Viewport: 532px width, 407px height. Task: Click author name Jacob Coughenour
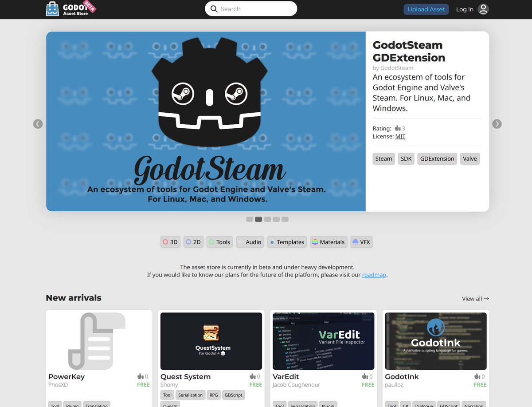(296, 385)
